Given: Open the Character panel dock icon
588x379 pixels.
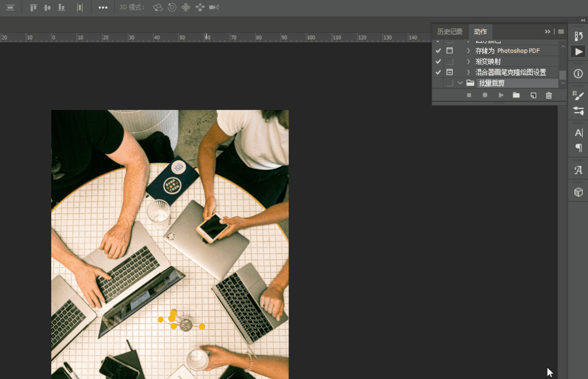Looking at the screenshot, I should [x=578, y=132].
